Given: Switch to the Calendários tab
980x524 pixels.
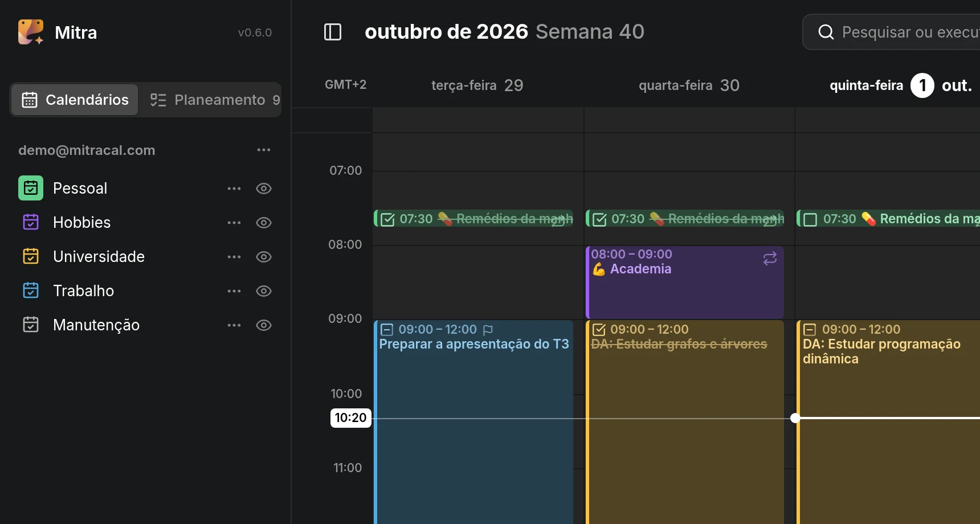Looking at the screenshot, I should (75, 100).
